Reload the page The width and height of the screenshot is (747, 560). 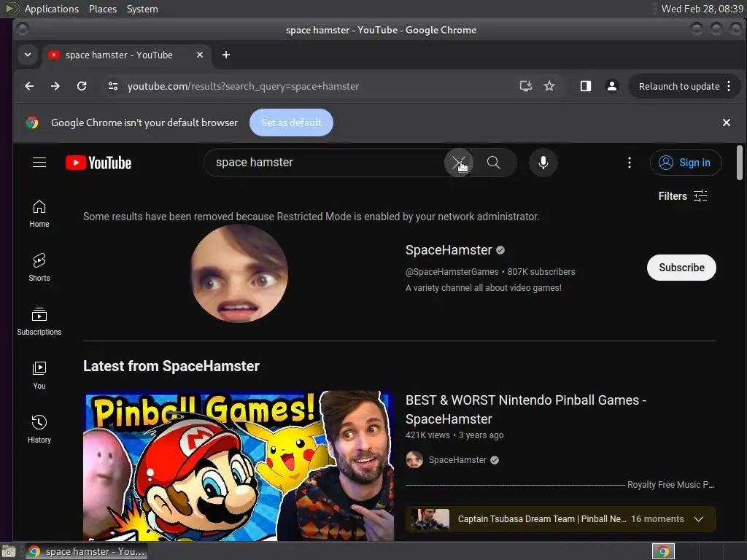82,86
